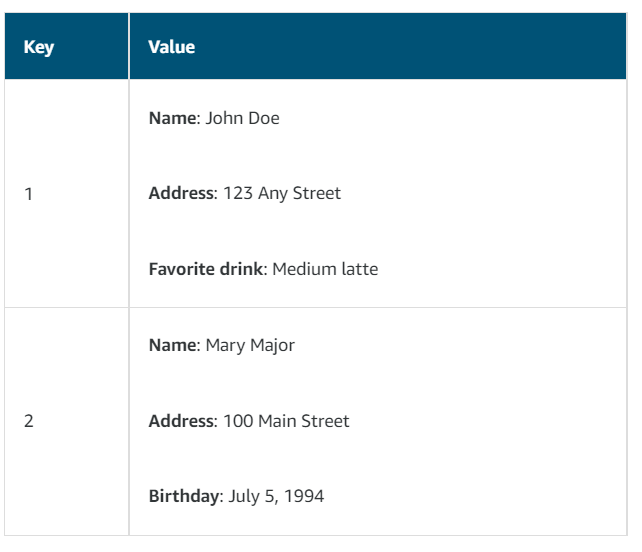Click the Birthday July 5, 1994 line
Screen dimensions: 642x552
tap(236, 496)
